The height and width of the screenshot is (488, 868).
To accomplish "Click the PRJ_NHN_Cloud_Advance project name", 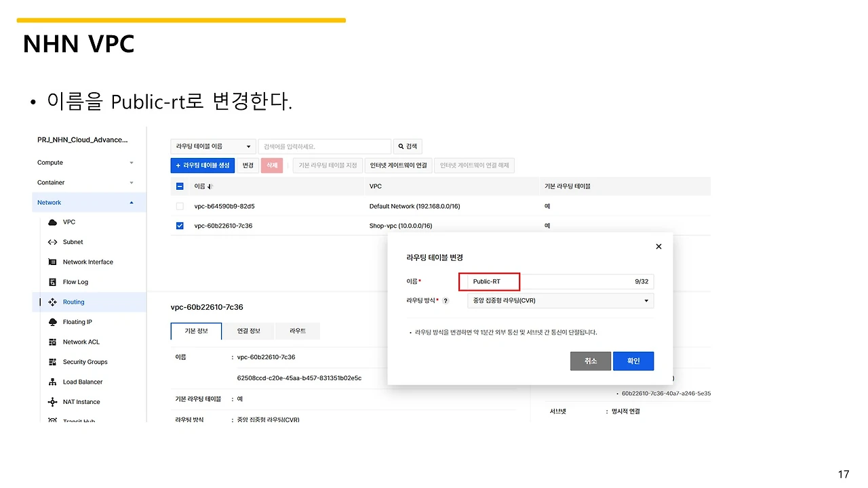I will tap(82, 140).
